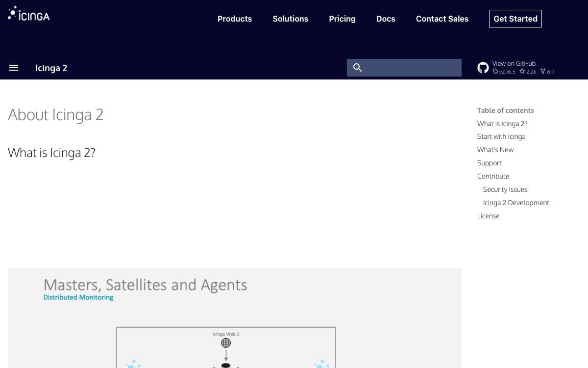This screenshot has width=588, height=368.
Task: Focus the documentation search field
Action: tap(404, 68)
